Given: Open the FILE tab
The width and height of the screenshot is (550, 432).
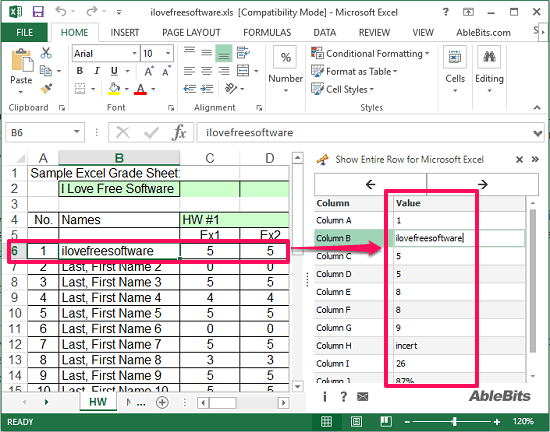Looking at the screenshot, I should pyautogui.click(x=25, y=33).
